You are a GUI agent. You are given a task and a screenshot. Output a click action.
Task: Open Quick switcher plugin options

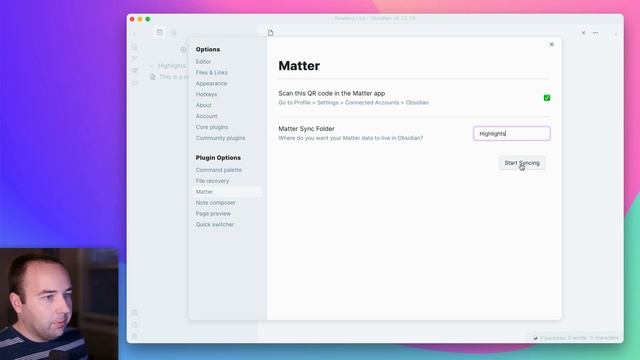coord(215,224)
